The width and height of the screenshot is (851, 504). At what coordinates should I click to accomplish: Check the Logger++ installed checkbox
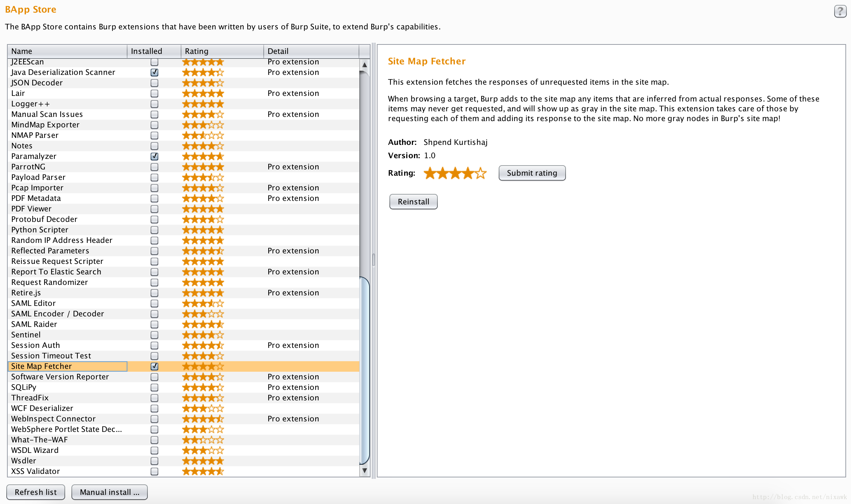[154, 104]
